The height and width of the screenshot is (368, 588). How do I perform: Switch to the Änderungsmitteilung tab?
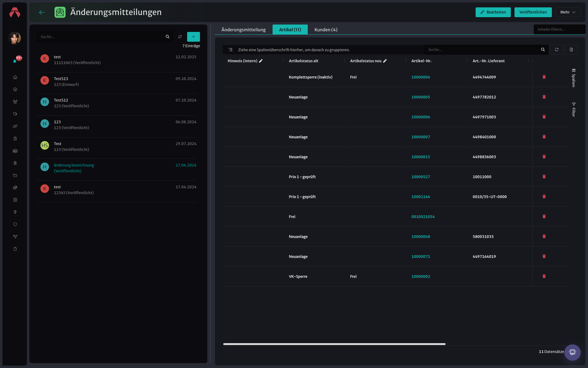(x=243, y=30)
